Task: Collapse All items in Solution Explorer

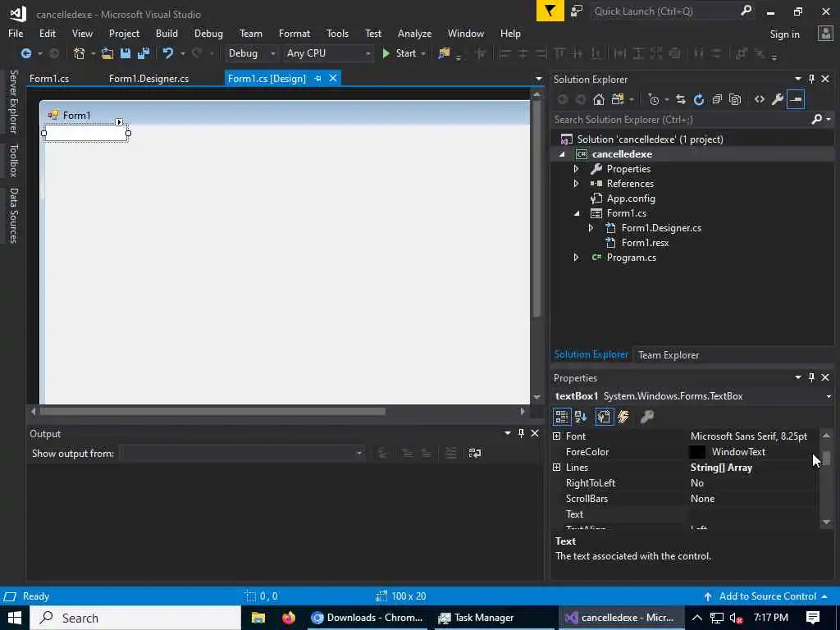Action: pyautogui.click(x=717, y=99)
